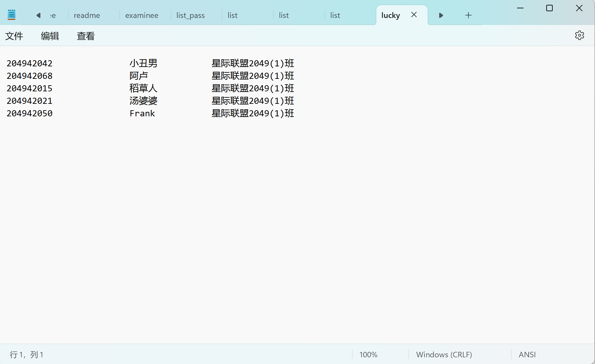Click the name 汤婆婆
The image size is (595, 364).
pyautogui.click(x=143, y=101)
